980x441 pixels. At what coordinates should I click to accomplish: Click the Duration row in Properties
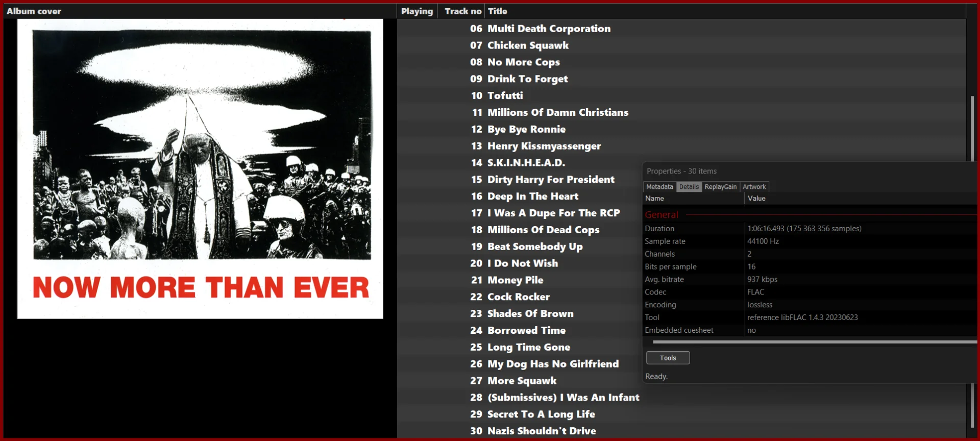[810, 229]
